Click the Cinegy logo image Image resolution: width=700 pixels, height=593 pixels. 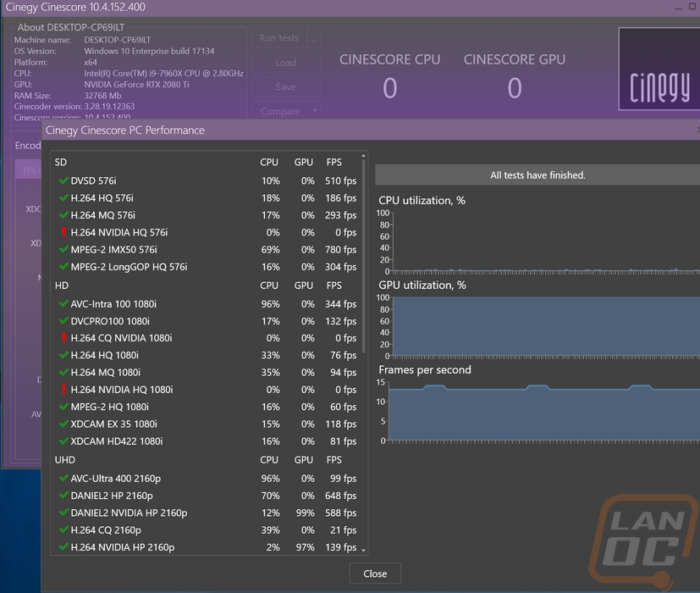coord(659,69)
